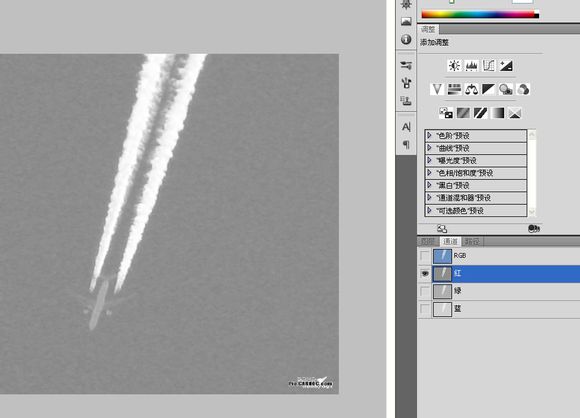
Task: Toggle clip-to-layer icon at Adjustments panel bottom
Action: point(534,229)
